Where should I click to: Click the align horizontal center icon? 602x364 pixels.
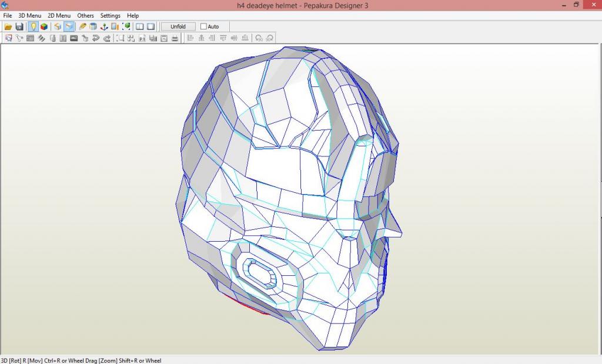(201, 38)
